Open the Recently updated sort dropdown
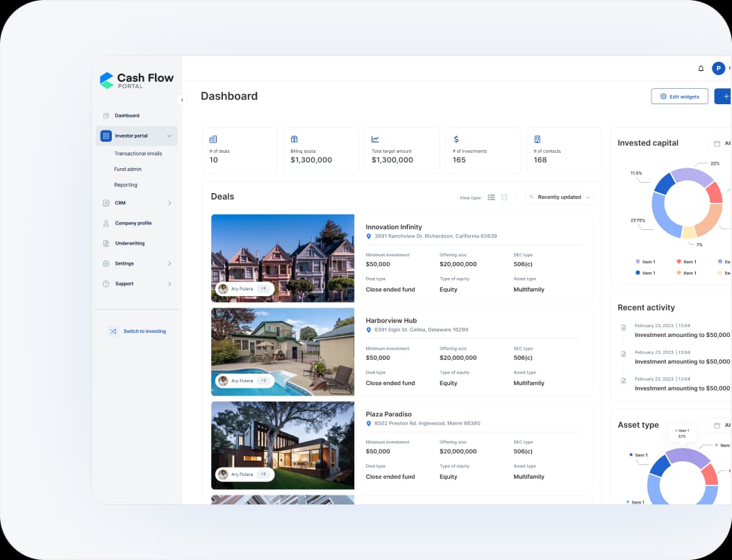This screenshot has height=560, width=732. point(559,197)
